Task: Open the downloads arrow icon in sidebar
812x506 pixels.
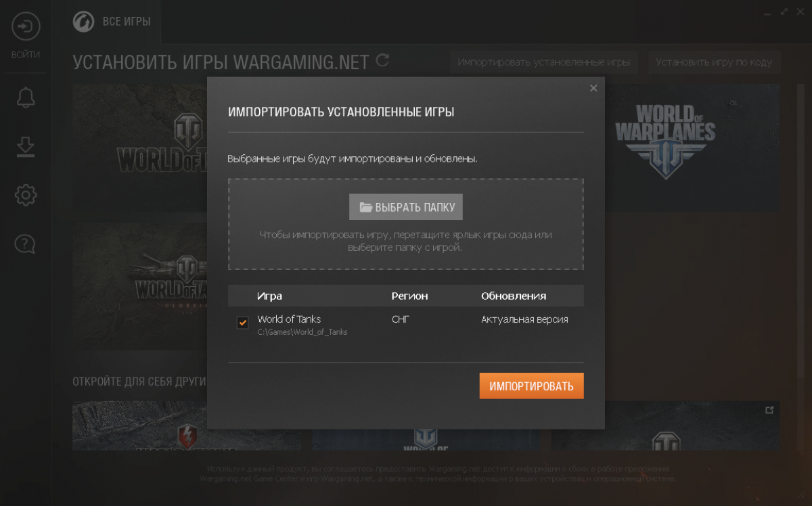Action: click(26, 147)
